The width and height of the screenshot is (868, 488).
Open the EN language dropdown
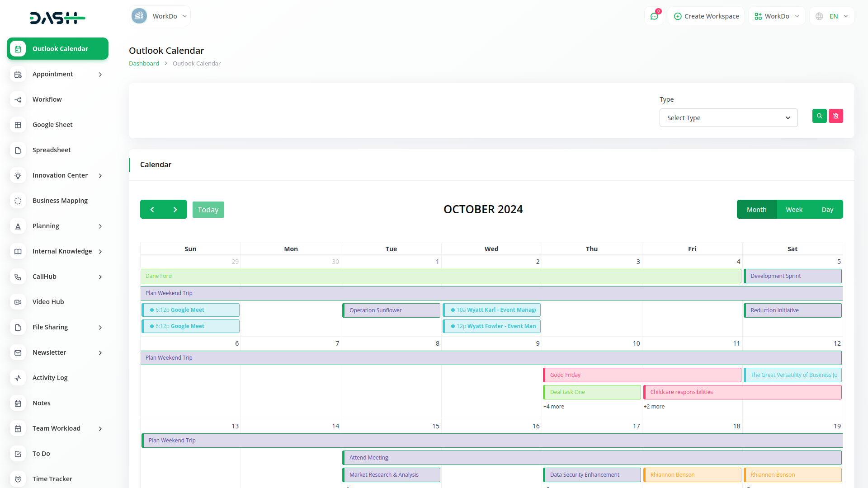tap(832, 16)
